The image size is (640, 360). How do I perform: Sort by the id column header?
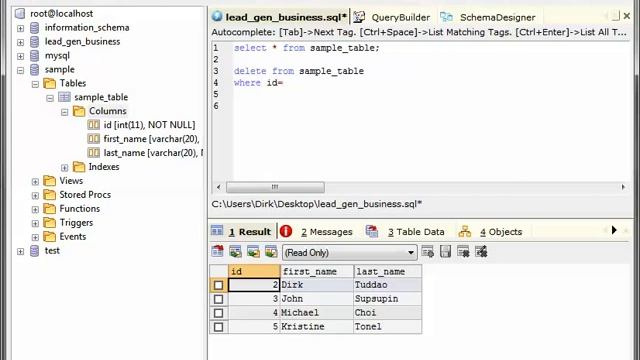pyautogui.click(x=254, y=271)
